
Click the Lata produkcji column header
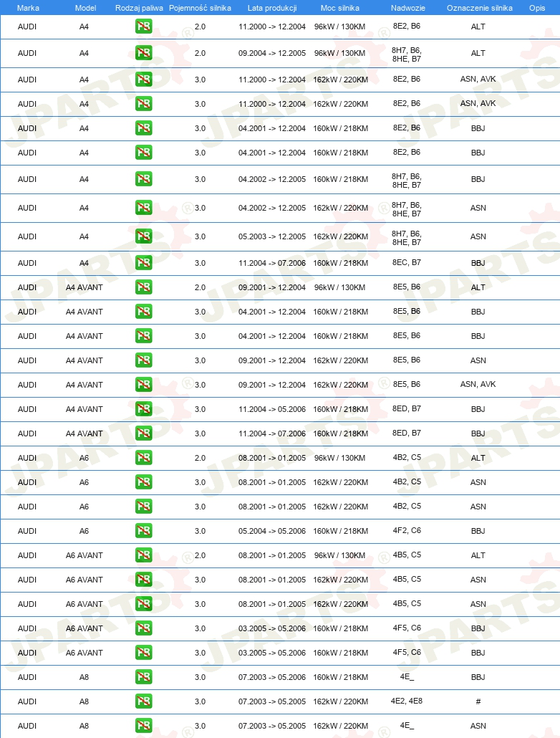tap(272, 8)
